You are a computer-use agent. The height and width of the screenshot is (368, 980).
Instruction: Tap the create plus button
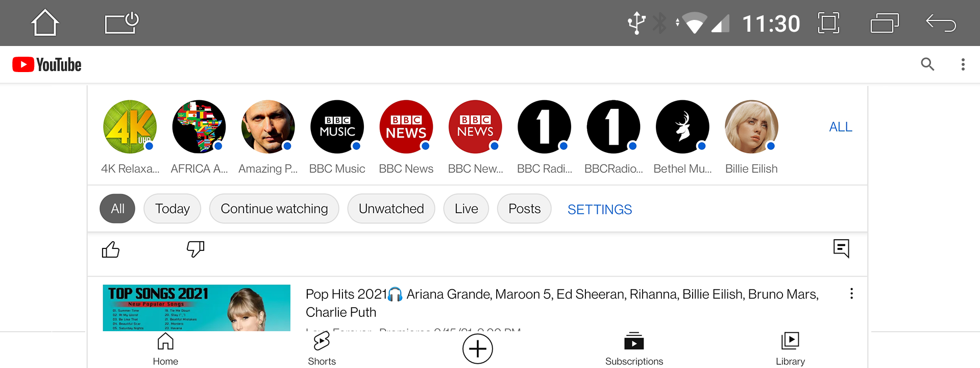point(477,349)
